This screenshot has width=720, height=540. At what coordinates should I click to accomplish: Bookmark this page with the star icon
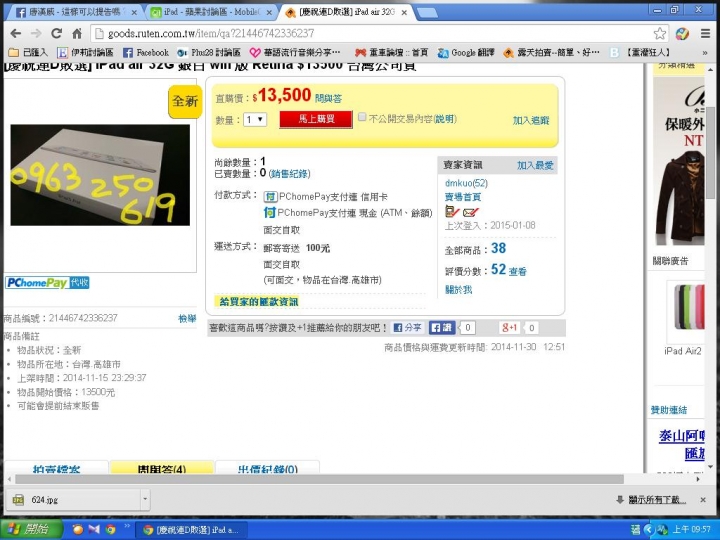click(x=659, y=34)
